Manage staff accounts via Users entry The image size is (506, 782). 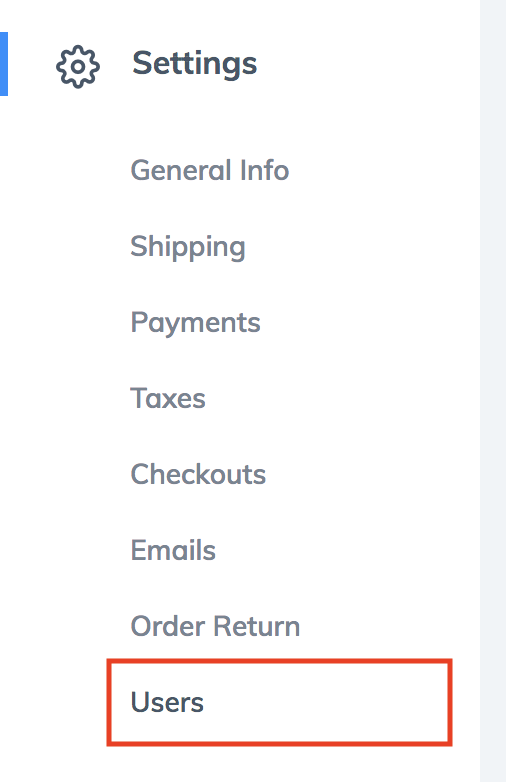click(x=167, y=702)
